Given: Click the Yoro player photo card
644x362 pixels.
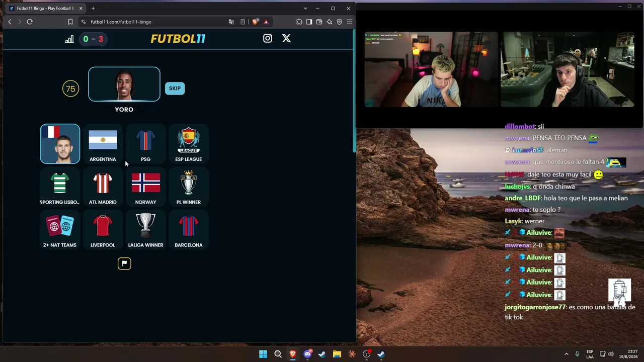Looking at the screenshot, I should [124, 84].
